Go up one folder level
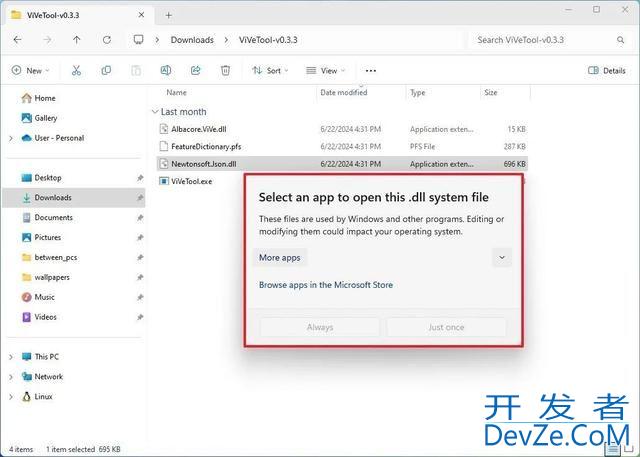 tap(77, 40)
